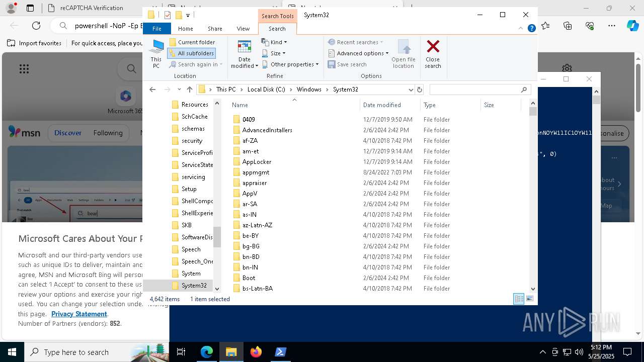Click This PC location icon in ribbon
Screen dimensions: 644x362
pos(156,54)
